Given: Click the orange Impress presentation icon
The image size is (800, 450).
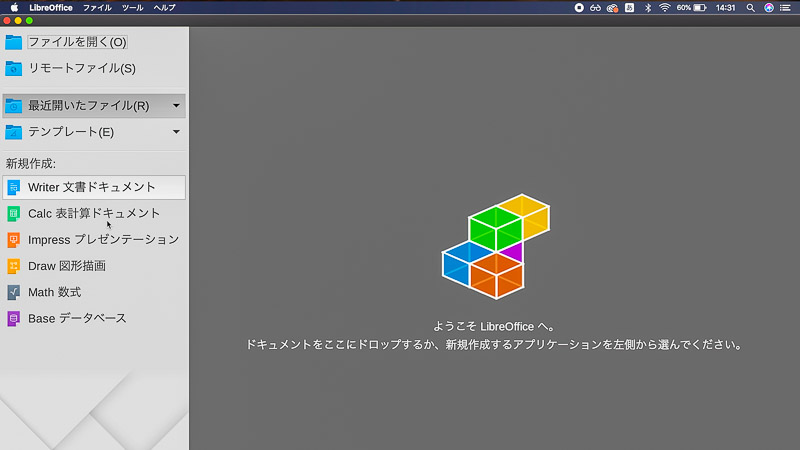Looking at the screenshot, I should (14, 240).
